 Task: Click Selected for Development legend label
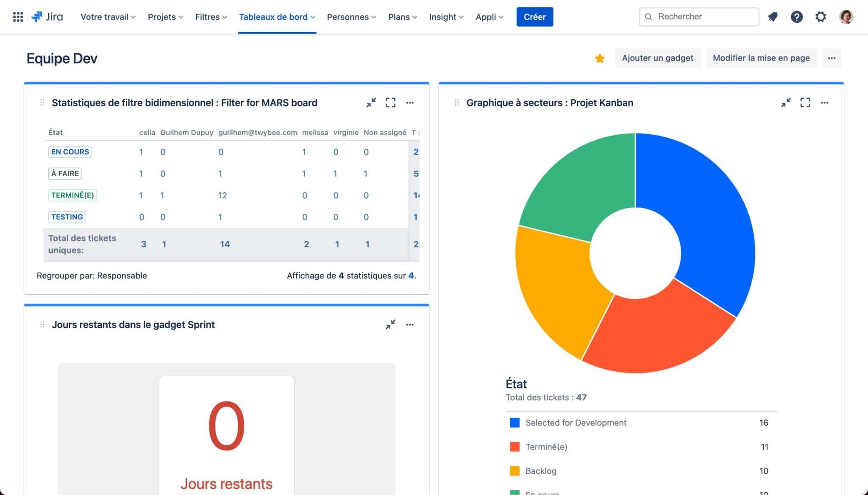pyautogui.click(x=576, y=423)
